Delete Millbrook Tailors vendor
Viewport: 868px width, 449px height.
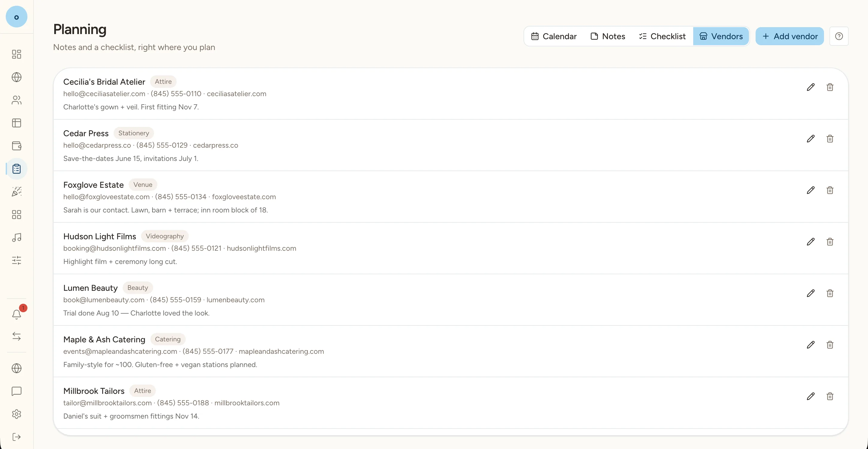(x=830, y=397)
